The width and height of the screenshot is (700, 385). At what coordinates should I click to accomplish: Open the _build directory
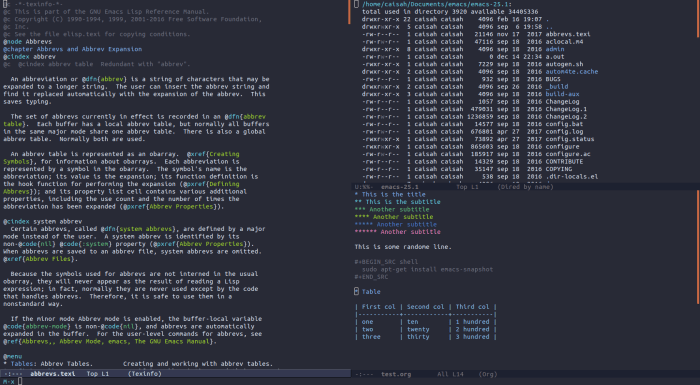(557, 87)
